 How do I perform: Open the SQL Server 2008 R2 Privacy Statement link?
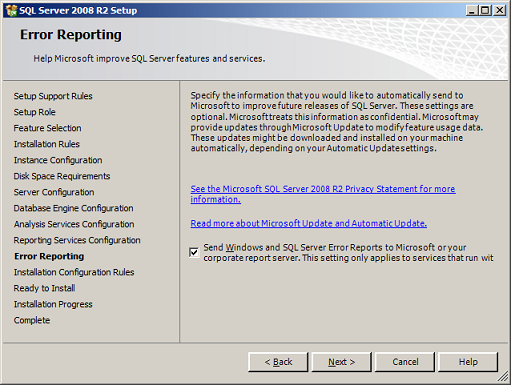tap(323, 194)
